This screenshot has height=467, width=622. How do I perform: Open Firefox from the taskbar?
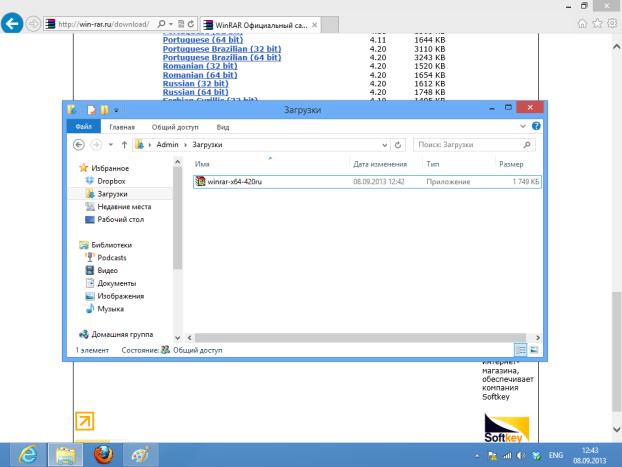coord(103,455)
